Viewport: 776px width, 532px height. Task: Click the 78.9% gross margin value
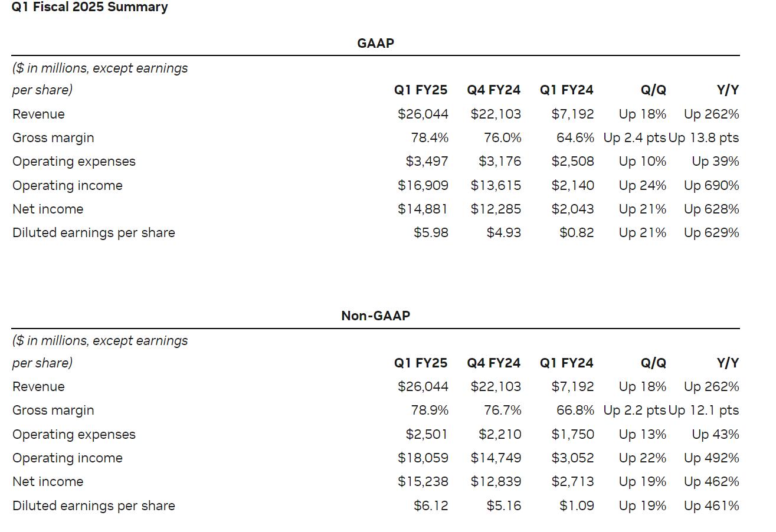tap(430, 410)
